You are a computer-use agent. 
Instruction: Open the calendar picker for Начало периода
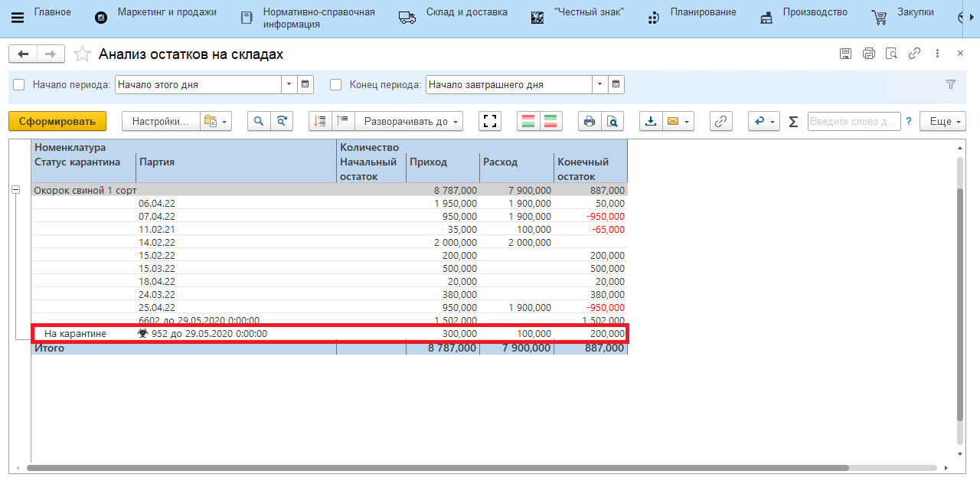[305, 85]
